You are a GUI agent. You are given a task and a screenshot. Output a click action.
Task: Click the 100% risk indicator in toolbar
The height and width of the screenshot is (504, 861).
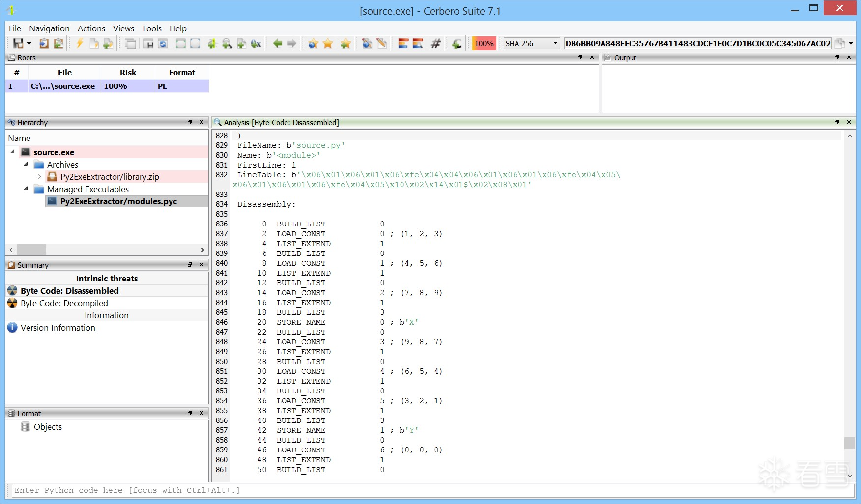coord(484,44)
